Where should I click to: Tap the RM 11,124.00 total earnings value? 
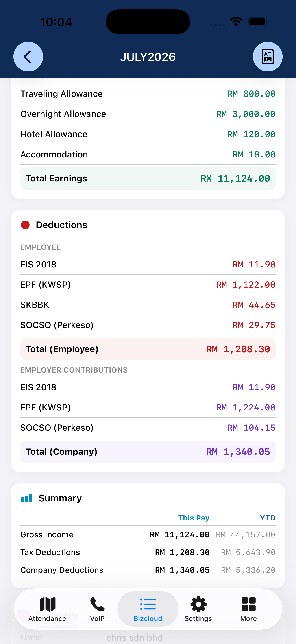[235, 179]
